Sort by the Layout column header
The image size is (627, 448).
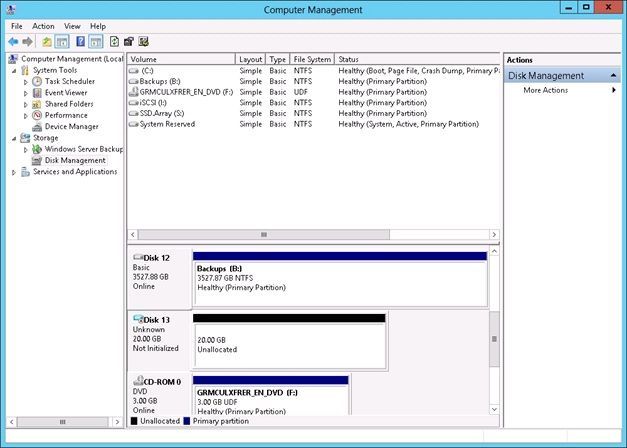click(x=250, y=59)
